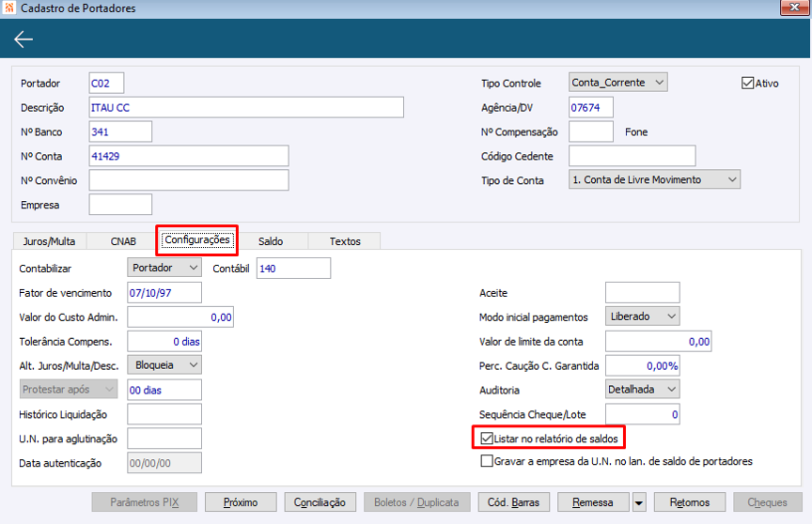The width and height of the screenshot is (812, 524).
Task: Edit Valor de limite da conta field
Action: click(658, 342)
